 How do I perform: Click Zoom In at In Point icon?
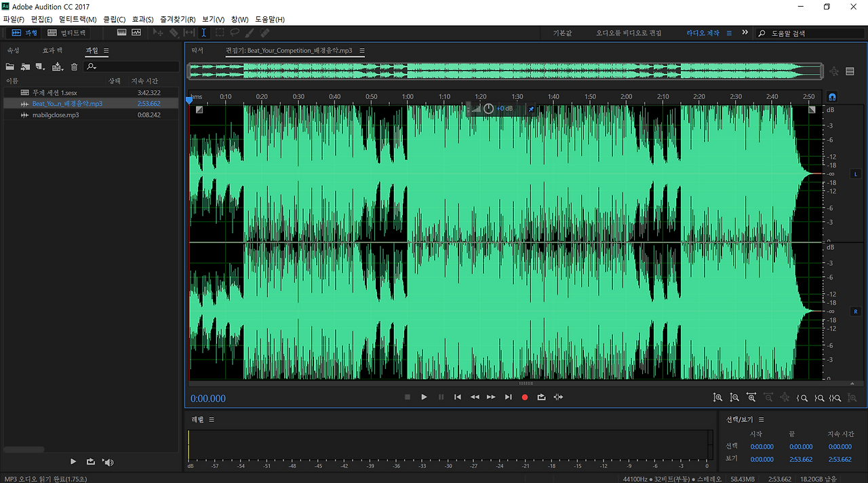(802, 398)
